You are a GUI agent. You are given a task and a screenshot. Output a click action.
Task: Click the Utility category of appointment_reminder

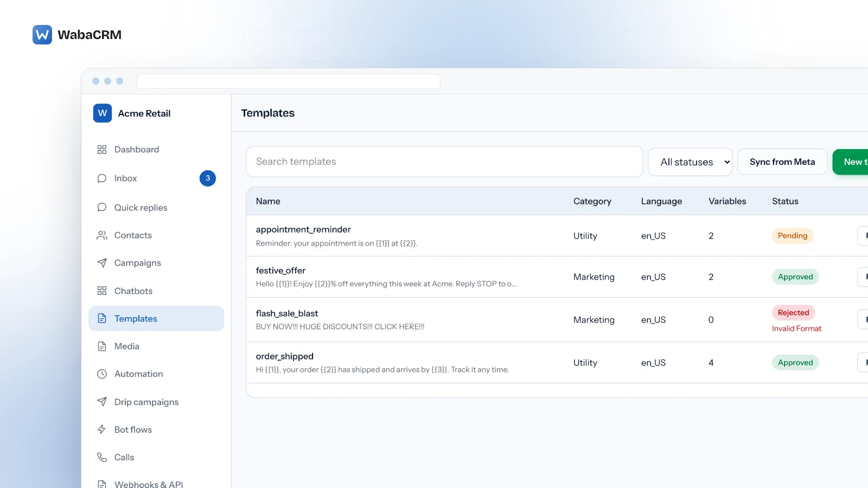point(585,236)
